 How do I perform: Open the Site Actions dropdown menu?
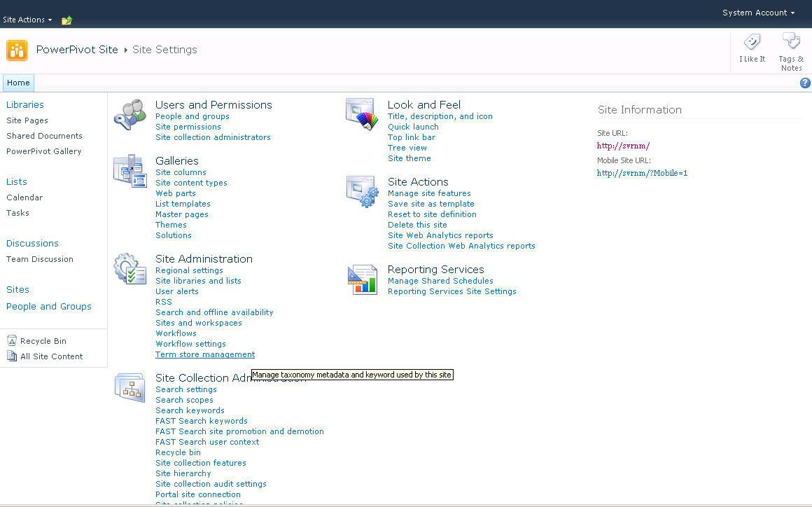27,20
